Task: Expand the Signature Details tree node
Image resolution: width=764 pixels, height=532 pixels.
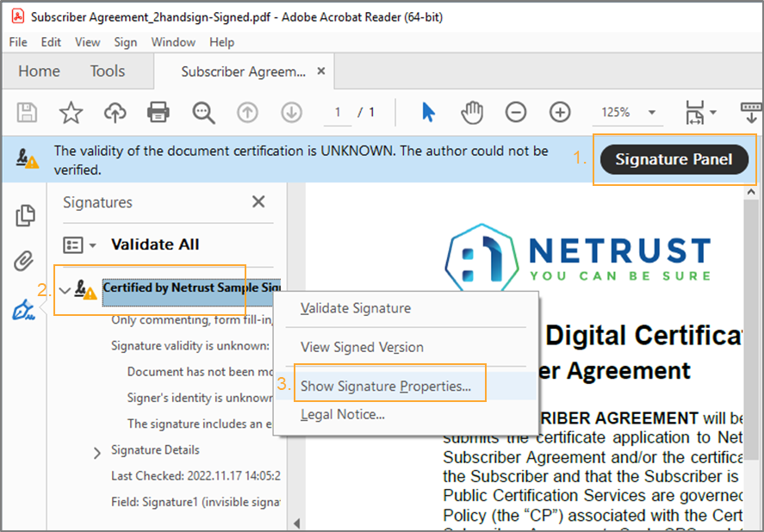Action: 97,452
